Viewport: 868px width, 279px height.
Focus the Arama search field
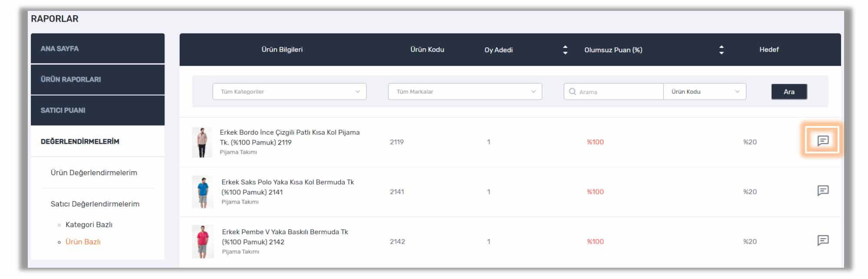614,91
